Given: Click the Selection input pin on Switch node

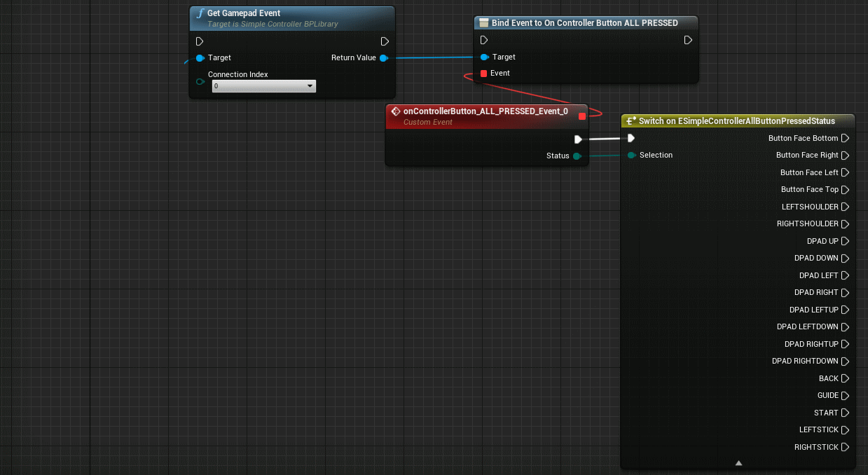Looking at the screenshot, I should tap(631, 155).
